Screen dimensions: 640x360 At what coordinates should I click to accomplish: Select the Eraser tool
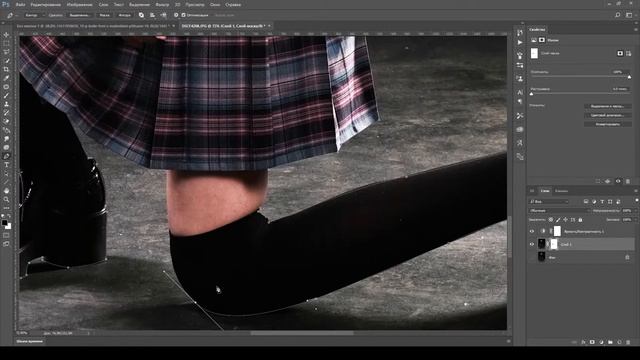[6, 121]
